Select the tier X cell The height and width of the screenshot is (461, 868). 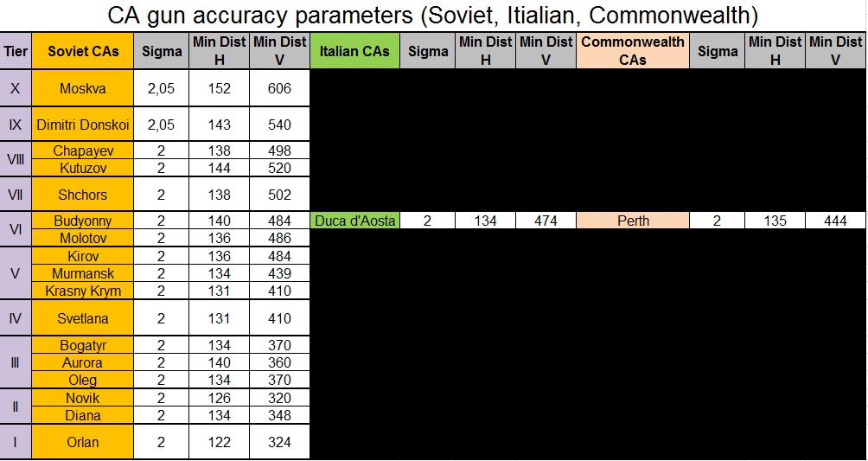16,88
